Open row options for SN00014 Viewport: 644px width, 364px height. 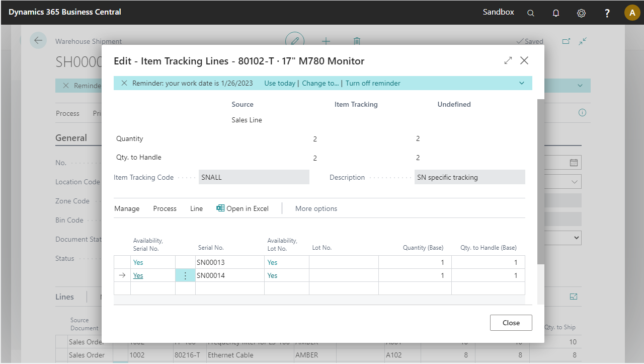coord(185,275)
